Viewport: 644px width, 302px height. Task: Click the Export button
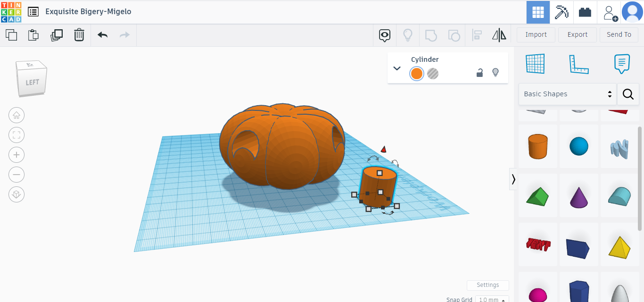pyautogui.click(x=577, y=34)
